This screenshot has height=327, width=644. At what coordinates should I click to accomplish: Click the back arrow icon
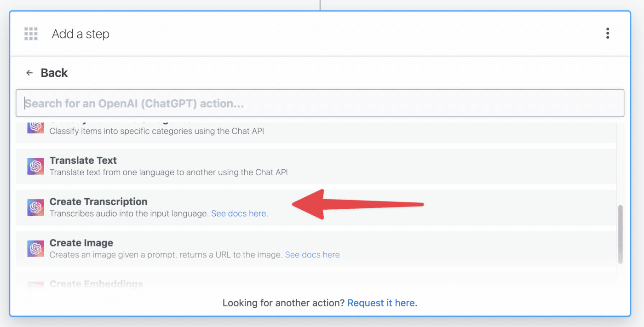[x=29, y=73]
